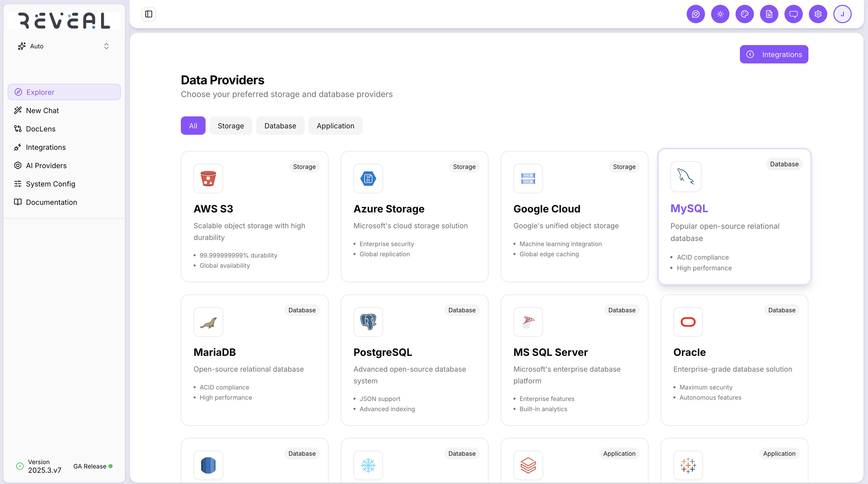The width and height of the screenshot is (868, 484).
Task: Open DocLens in sidebar
Action: pyautogui.click(x=64, y=129)
